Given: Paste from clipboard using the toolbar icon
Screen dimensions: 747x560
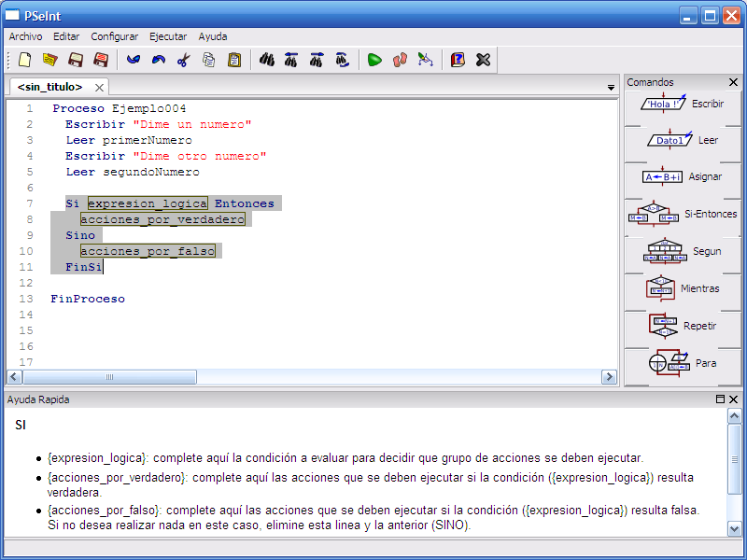Looking at the screenshot, I should [x=234, y=60].
